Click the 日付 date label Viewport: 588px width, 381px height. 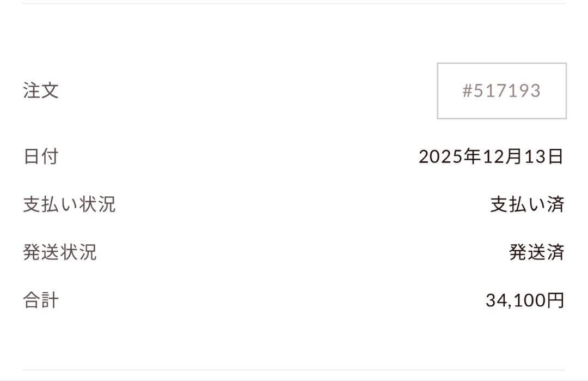41,157
